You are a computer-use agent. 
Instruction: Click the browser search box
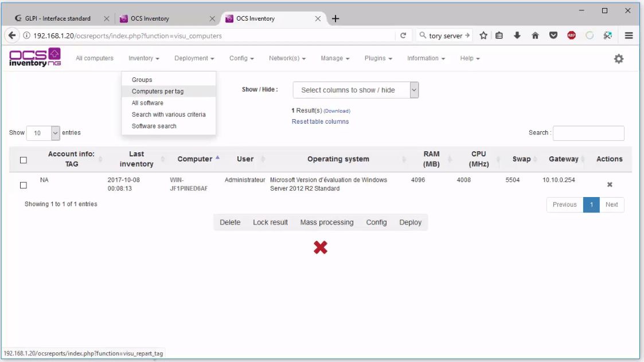(444, 36)
